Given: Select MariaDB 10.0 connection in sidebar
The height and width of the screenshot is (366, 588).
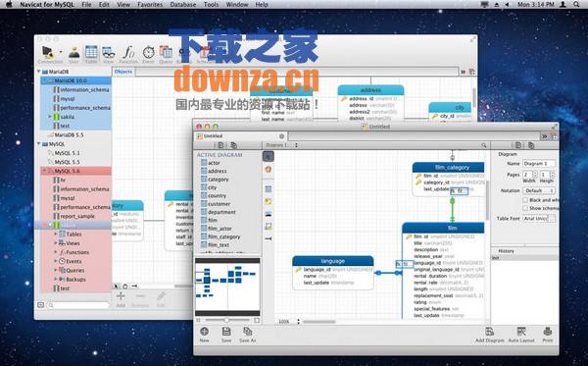Looking at the screenshot, I should (x=75, y=80).
